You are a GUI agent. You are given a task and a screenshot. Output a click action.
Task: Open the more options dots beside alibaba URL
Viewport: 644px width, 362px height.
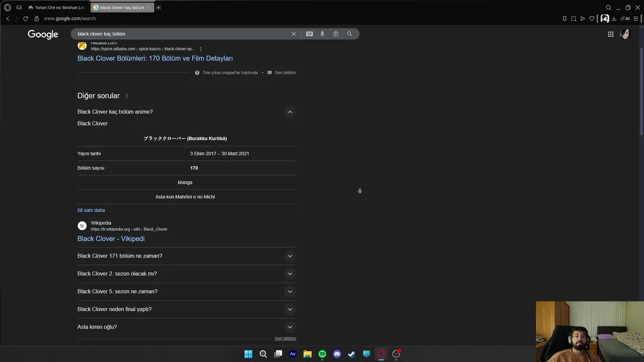point(201,49)
